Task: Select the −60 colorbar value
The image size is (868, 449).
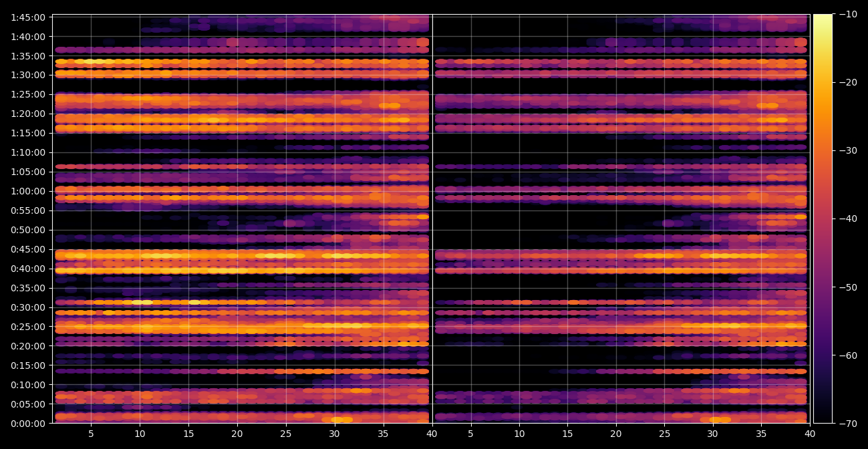Action: (849, 355)
